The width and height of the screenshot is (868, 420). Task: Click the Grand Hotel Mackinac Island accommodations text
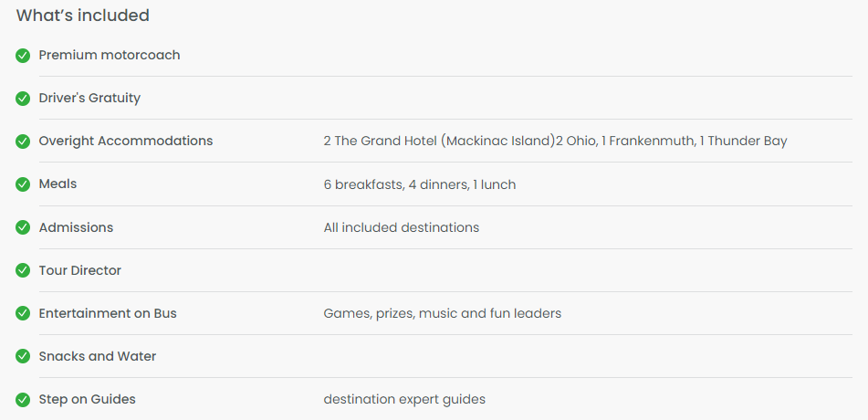tap(555, 141)
